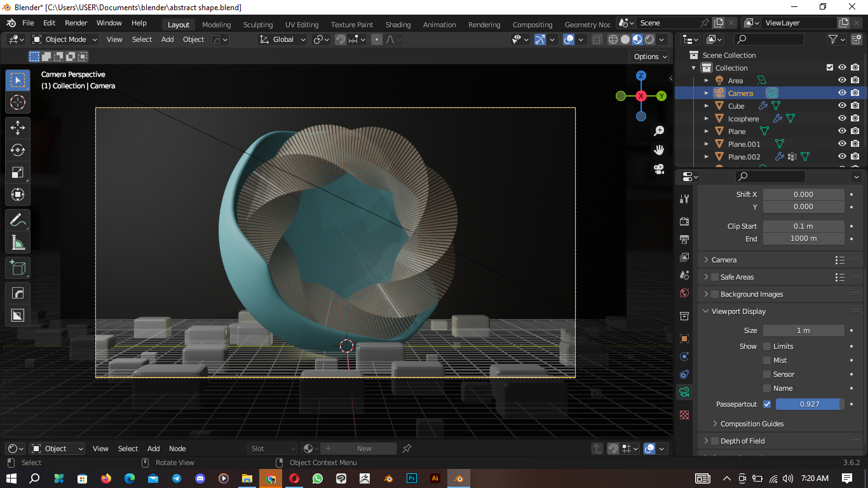Click the blue Z axis gizmo
Viewport: 868px width, 488px height.
[641, 76]
